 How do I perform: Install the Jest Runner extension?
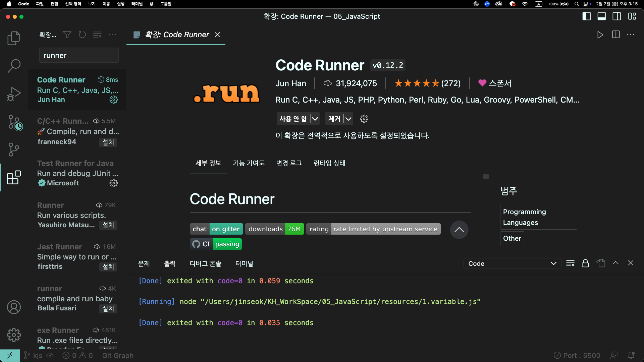pos(108,267)
